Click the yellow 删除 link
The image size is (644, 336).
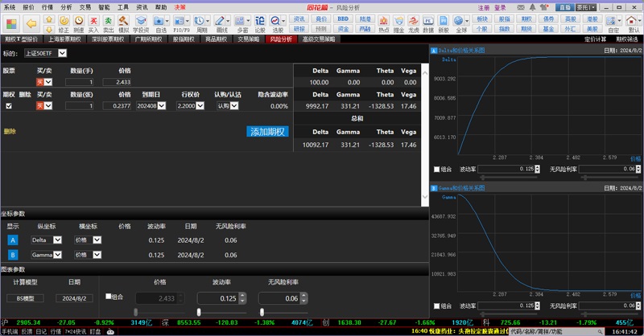point(10,131)
